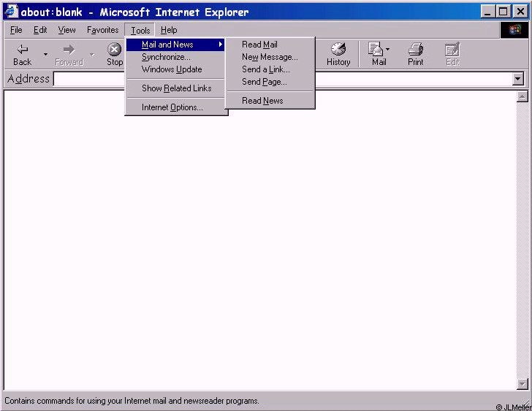The height and width of the screenshot is (411, 532).
Task: Select Windows Update menu entry
Action: [x=175, y=69]
